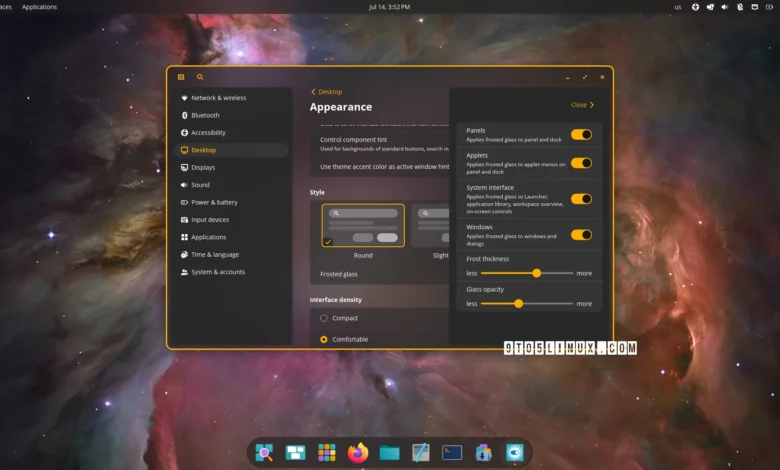Select Desktop in the sidebar
This screenshot has width=780, height=470.
tap(232, 150)
